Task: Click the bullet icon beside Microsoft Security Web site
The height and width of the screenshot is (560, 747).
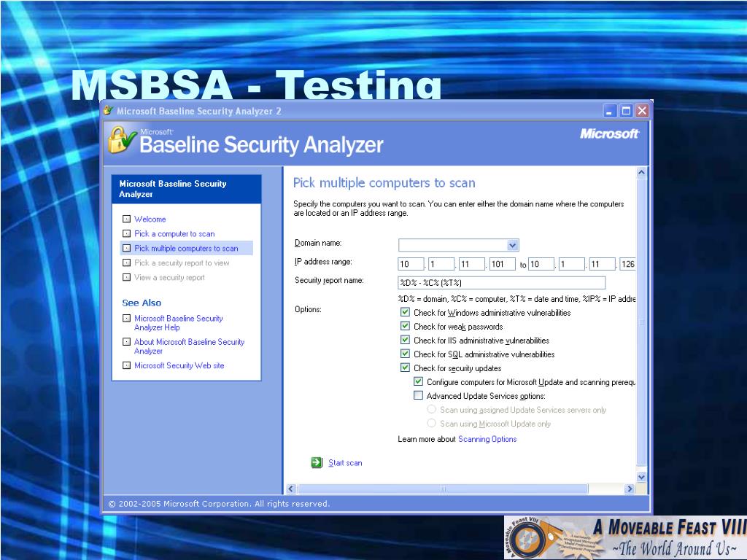Action: point(126,365)
